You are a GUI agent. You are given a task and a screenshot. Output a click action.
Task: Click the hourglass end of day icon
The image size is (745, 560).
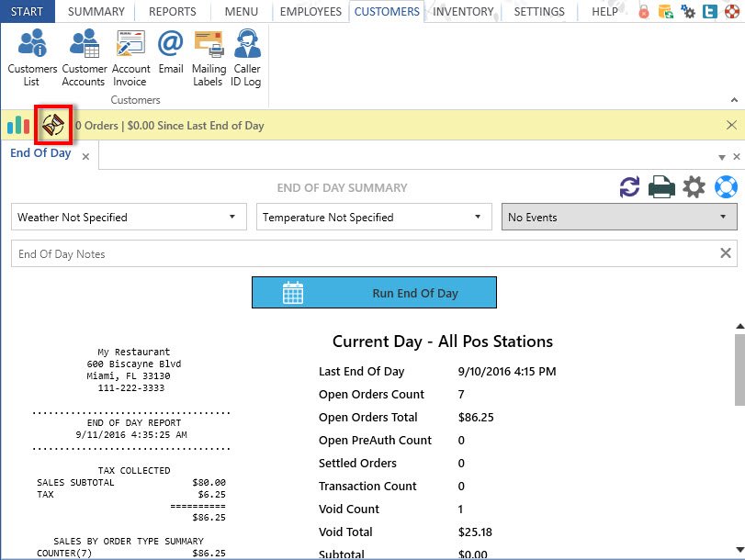54,125
